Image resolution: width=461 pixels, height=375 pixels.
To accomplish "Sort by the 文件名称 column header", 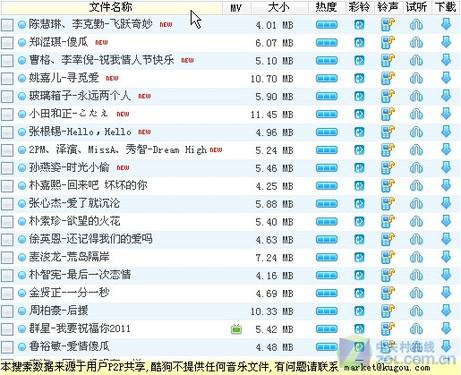I will [x=111, y=7].
